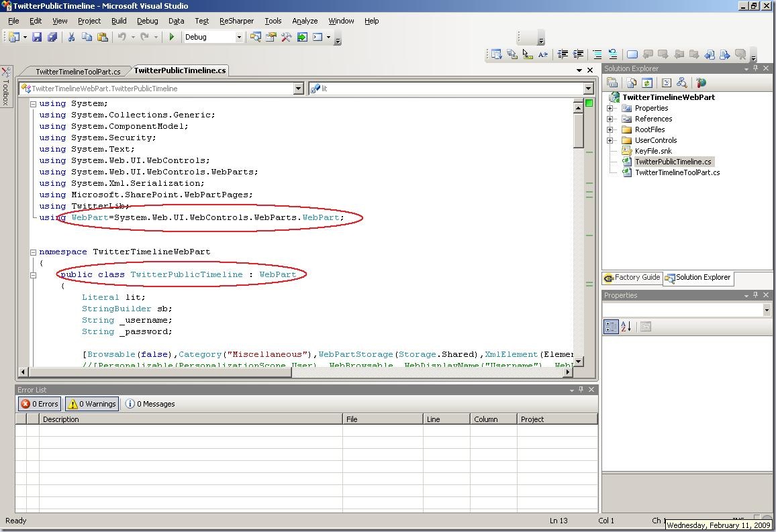Open the Toolbox using the hammer-wrench icon
Image resolution: width=776 pixels, height=532 pixels.
[286, 37]
